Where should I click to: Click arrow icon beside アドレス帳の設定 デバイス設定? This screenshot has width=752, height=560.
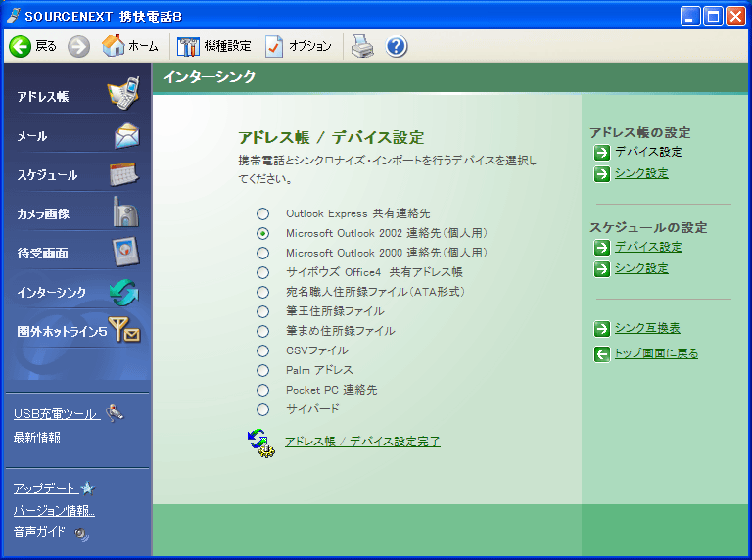pyautogui.click(x=602, y=153)
